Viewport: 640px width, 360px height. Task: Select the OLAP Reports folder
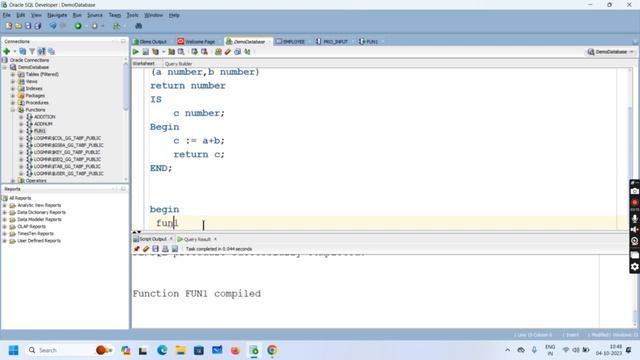pyautogui.click(x=31, y=227)
